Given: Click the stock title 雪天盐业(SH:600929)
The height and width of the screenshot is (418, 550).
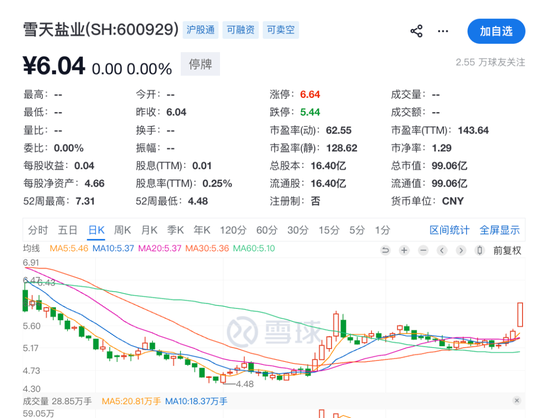Looking at the screenshot, I should click(101, 29).
